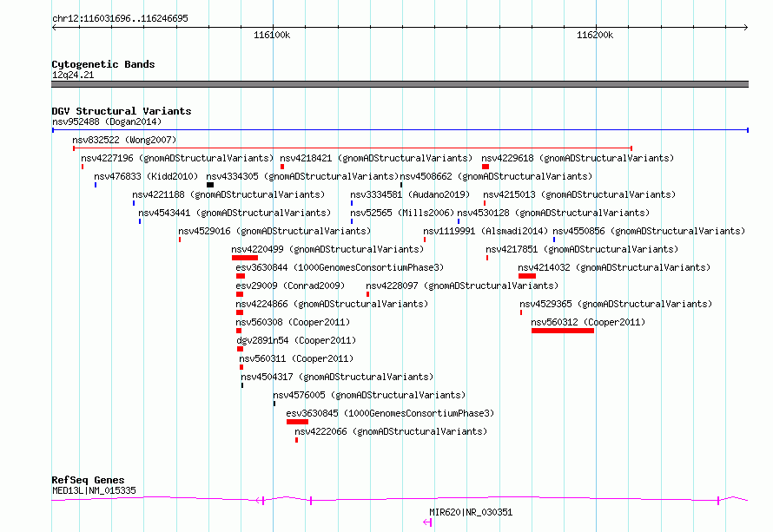This screenshot has height=532, width=773.
Task: Click the red bar under nsv560312
Action: click(x=563, y=331)
